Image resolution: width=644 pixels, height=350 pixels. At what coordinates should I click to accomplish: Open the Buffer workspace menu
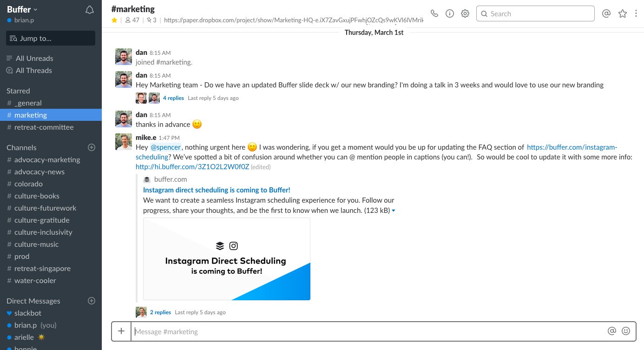point(21,9)
